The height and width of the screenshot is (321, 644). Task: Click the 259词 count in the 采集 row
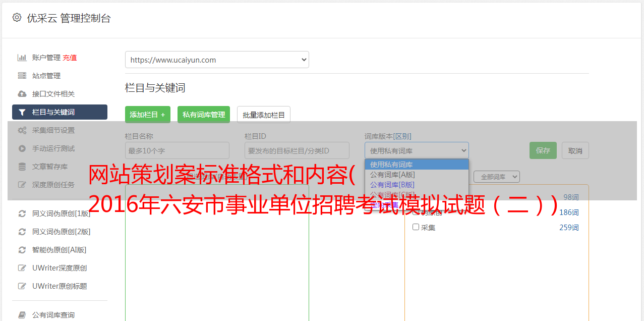(x=569, y=228)
